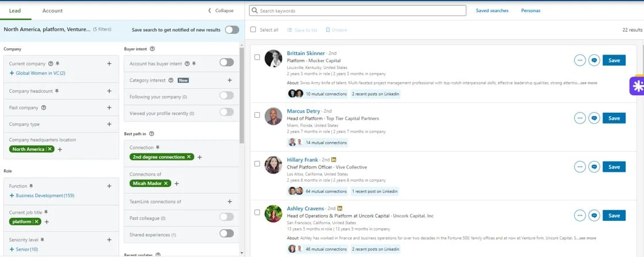Click the help icon beside Current company
The height and width of the screenshot is (257, 644).
point(51,64)
